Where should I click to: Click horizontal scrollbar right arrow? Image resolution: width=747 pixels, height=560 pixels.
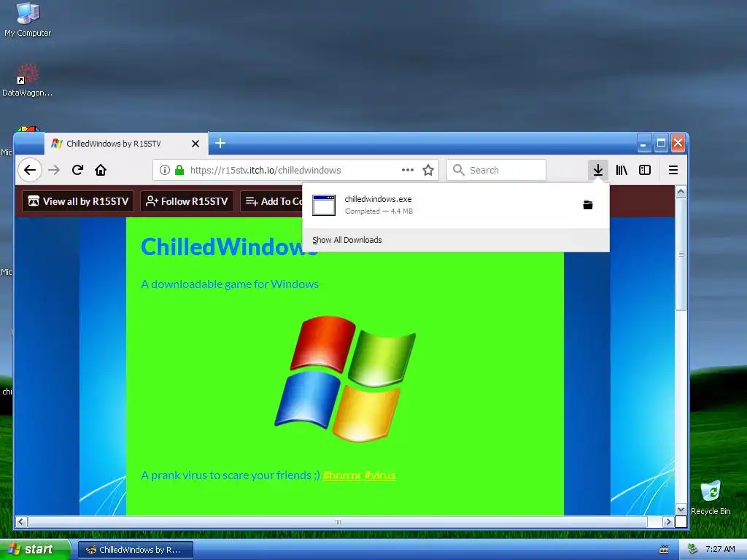[x=668, y=522]
